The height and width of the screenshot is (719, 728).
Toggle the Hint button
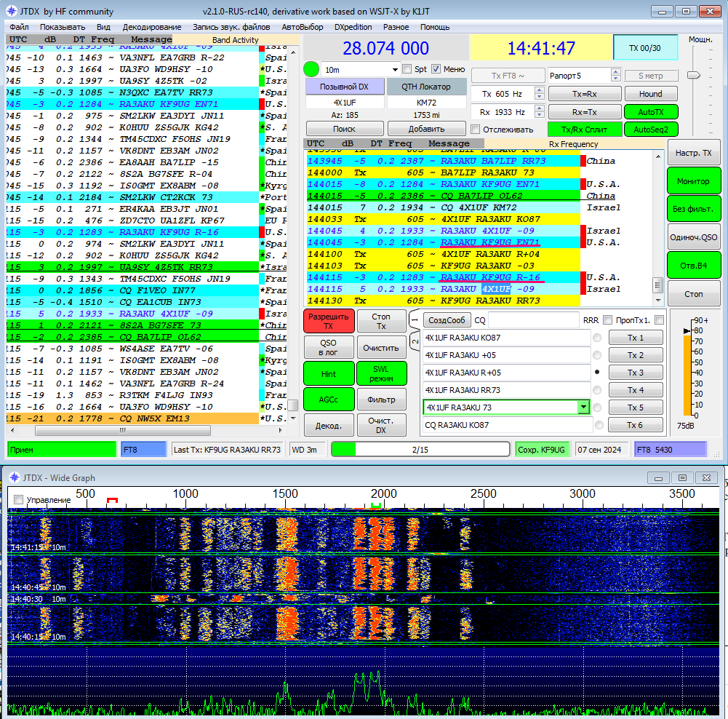pos(329,374)
